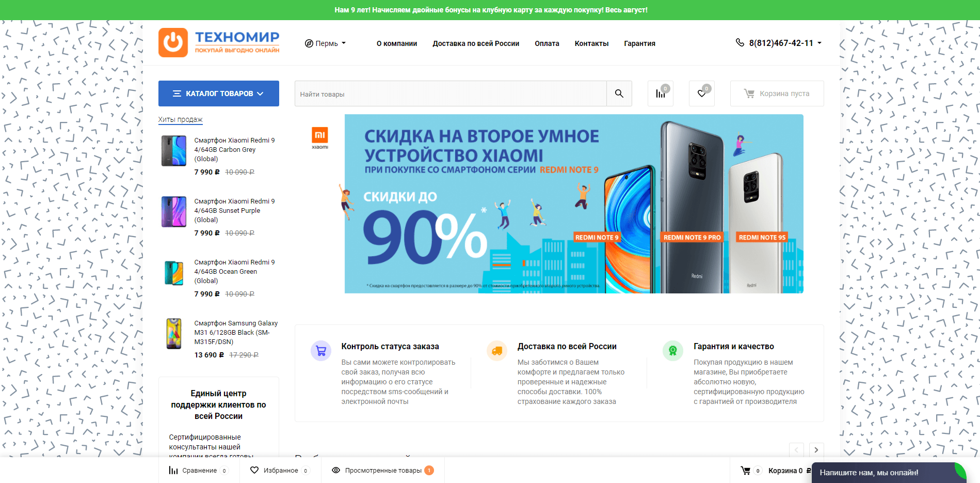Open Smartphone Samsung Galaxy M31 product link

[x=235, y=332]
